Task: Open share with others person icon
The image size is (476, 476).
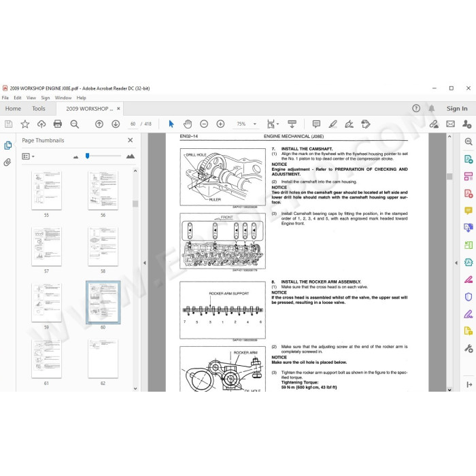Action: [x=466, y=124]
